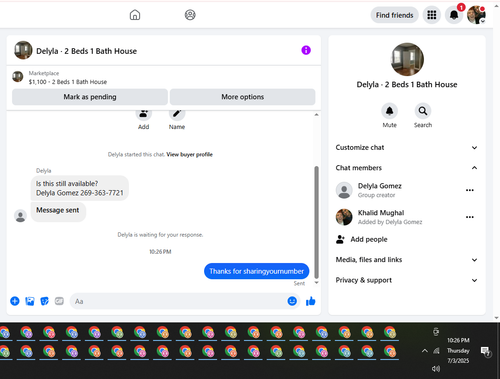Screen dimensions: 500x379
Task: Click the large listing photo in side panel
Action: (407, 59)
